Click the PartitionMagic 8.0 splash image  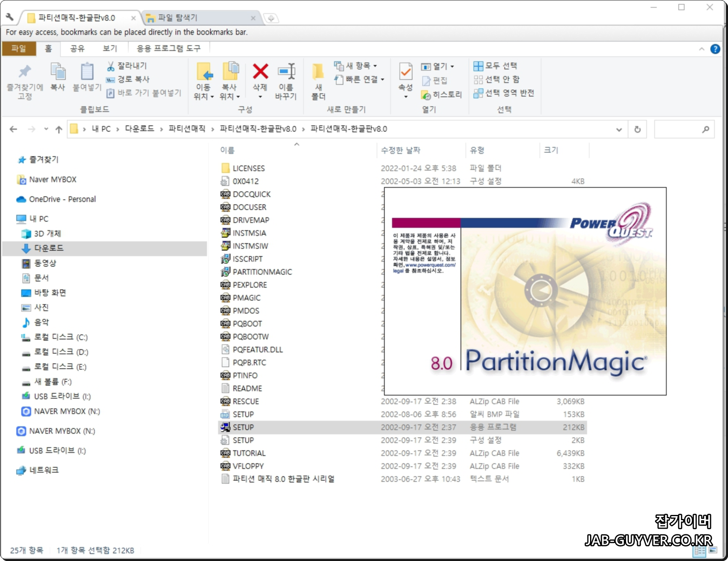click(525, 291)
